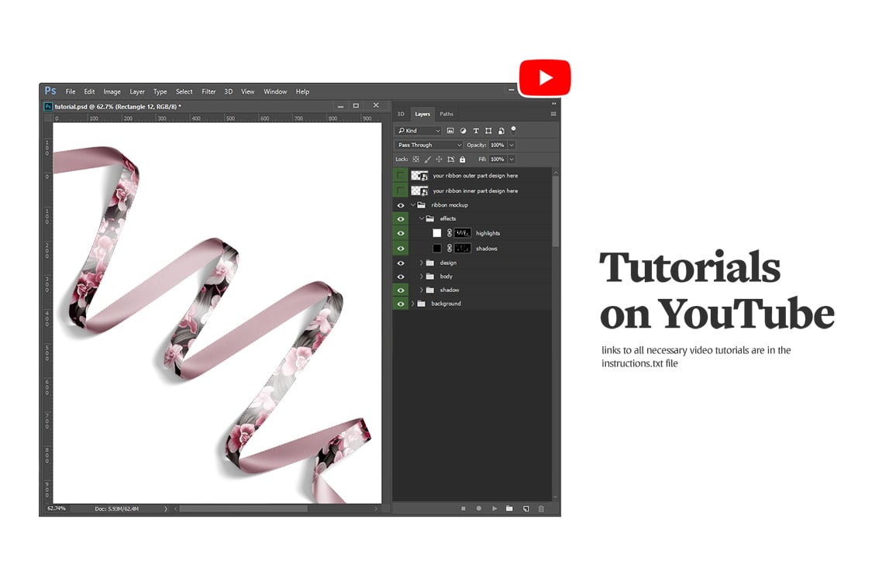Filter layers by text layers
Screen dimensions: 882x588
click(x=476, y=130)
